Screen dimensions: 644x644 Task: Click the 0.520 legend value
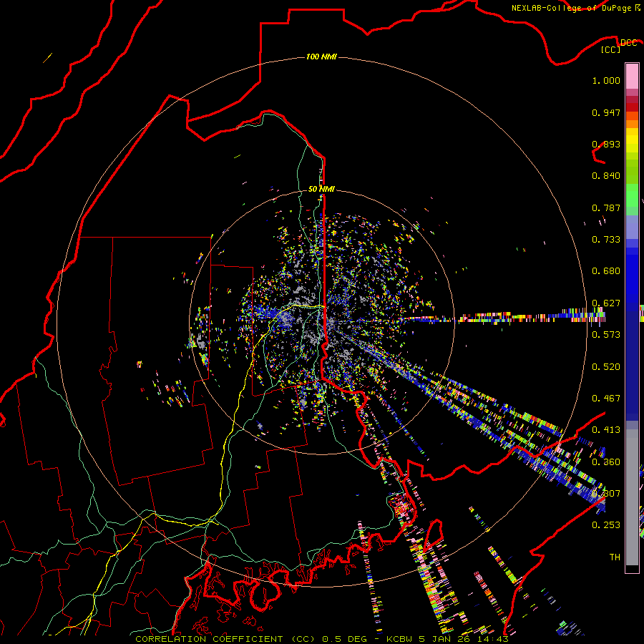[x=606, y=367]
